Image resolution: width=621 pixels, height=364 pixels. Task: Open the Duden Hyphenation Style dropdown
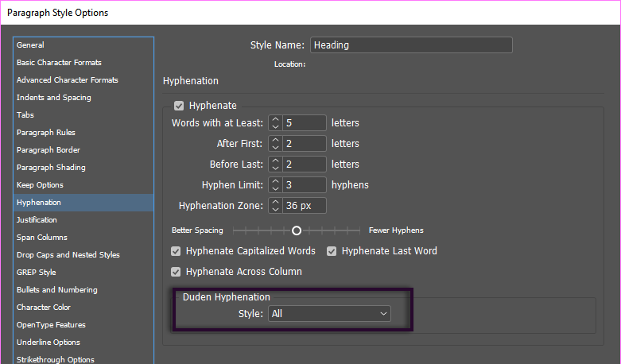(329, 314)
